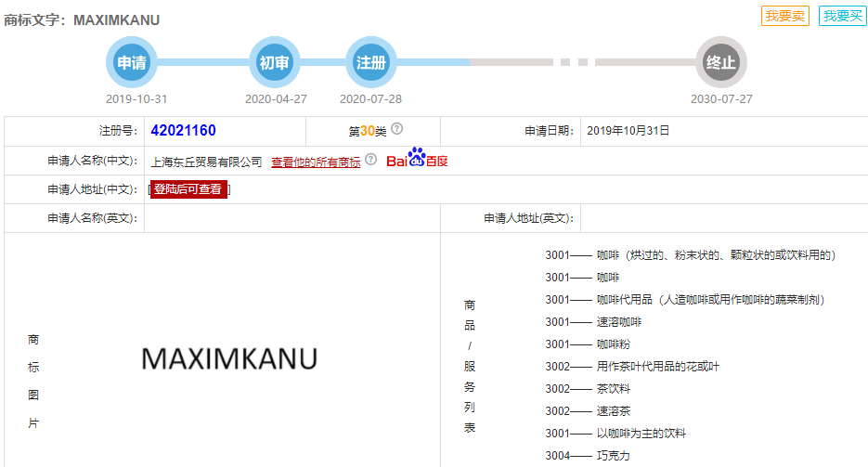This screenshot has height=467, width=868.
Task: Click the 申请日期 field label
Action: (x=550, y=131)
